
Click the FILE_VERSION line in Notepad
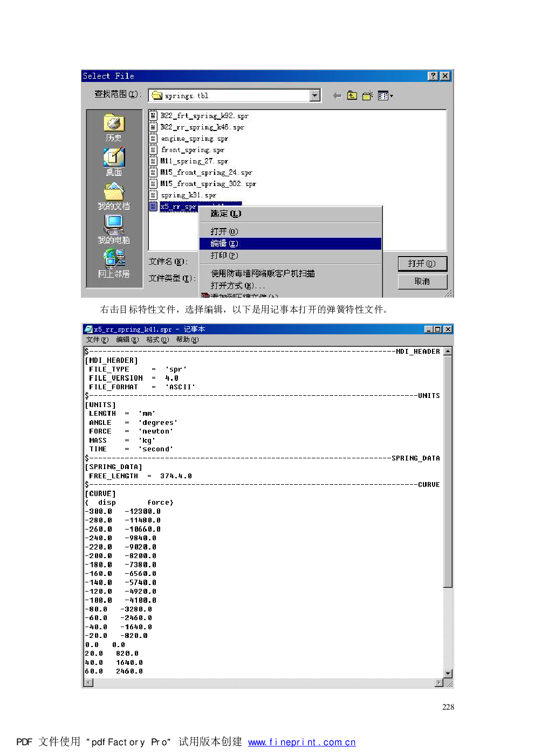click(133, 378)
